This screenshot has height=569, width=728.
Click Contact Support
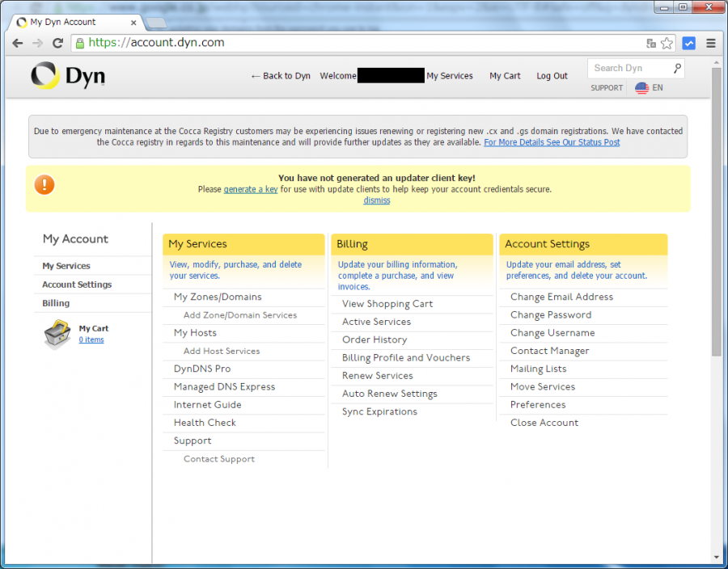219,459
